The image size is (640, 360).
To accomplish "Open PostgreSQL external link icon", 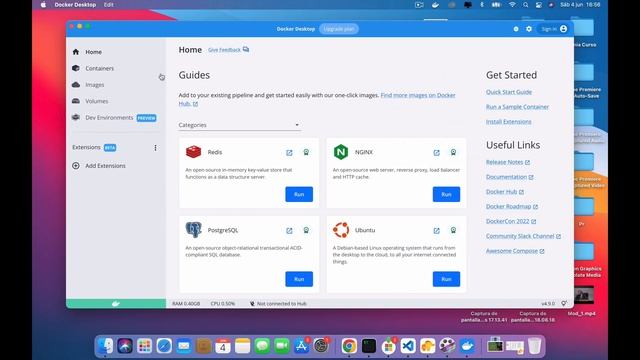I will tap(289, 231).
